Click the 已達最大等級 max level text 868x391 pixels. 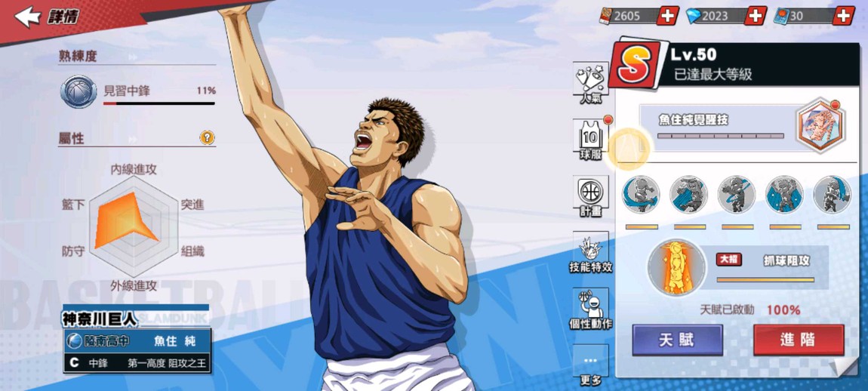click(x=713, y=75)
